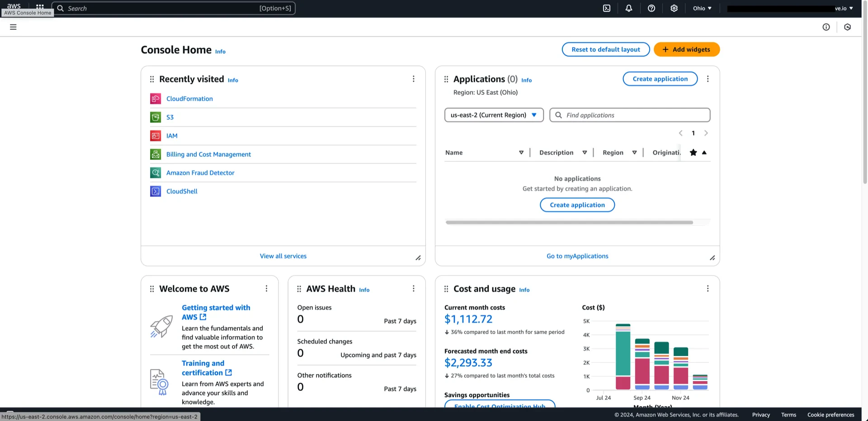868x421 pixels.
Task: Open the CloudFormation link
Action: coord(189,99)
